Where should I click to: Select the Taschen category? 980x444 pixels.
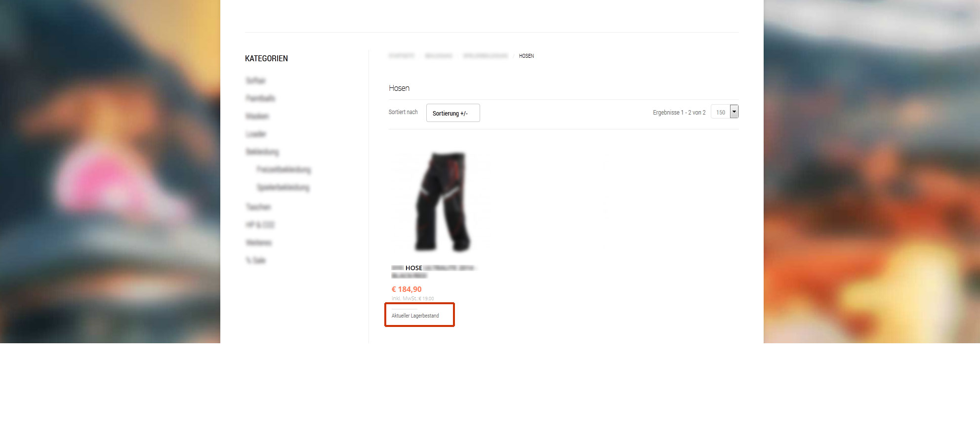click(x=258, y=207)
